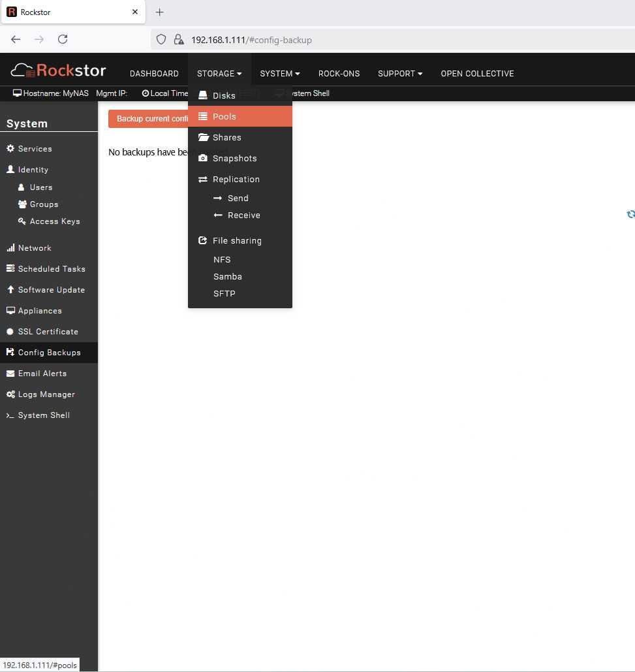Click the Send right-arrow icon
Viewport: 635px width, 672px height.
pyautogui.click(x=217, y=198)
